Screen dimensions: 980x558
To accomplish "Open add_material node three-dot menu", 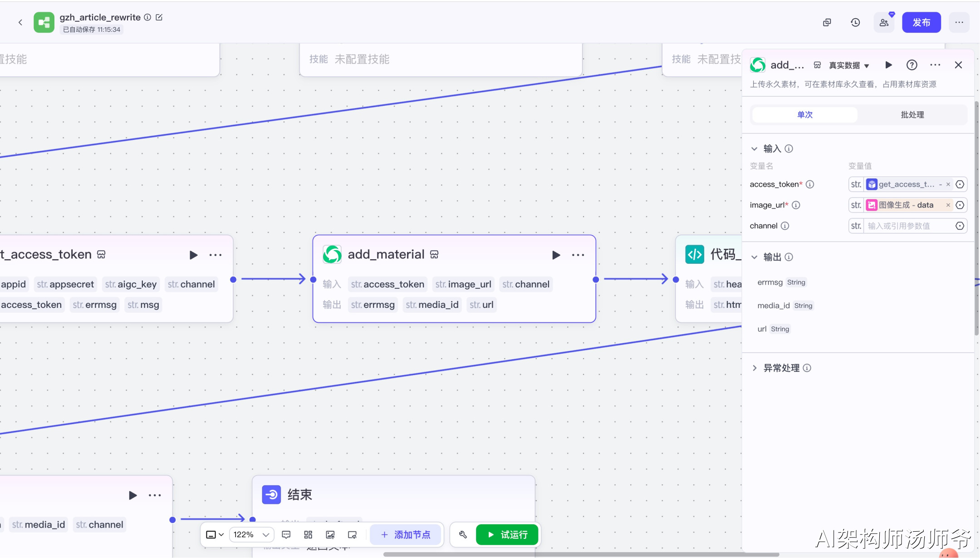I will (x=578, y=255).
